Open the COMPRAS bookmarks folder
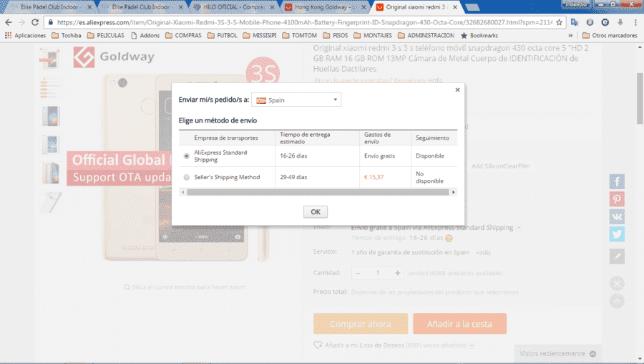The height and width of the screenshot is (364, 644). click(x=184, y=35)
